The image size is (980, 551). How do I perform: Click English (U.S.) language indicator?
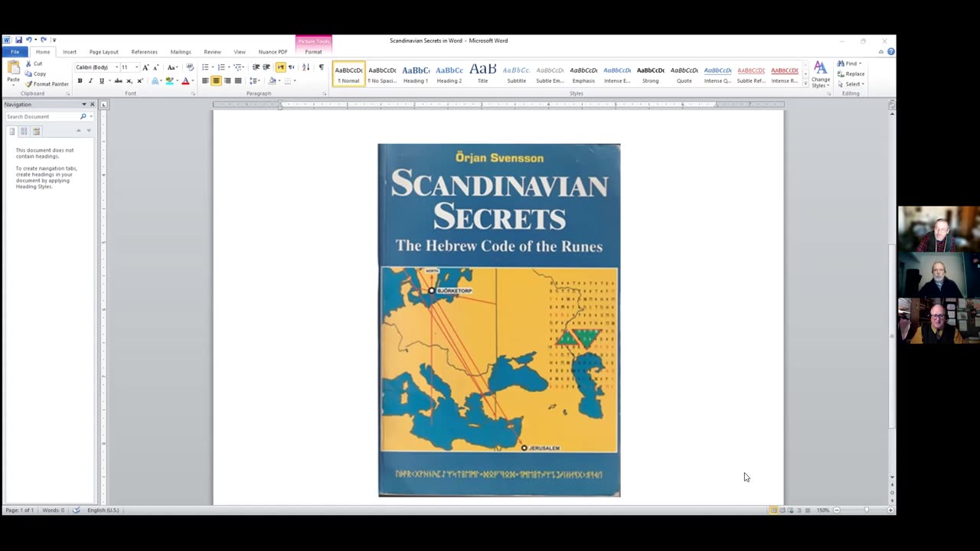103,510
